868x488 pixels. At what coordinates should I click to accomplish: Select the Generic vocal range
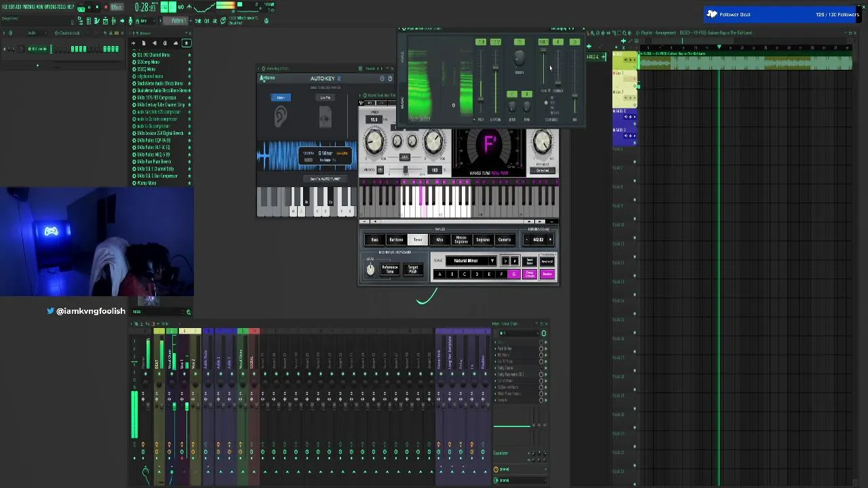coord(505,240)
